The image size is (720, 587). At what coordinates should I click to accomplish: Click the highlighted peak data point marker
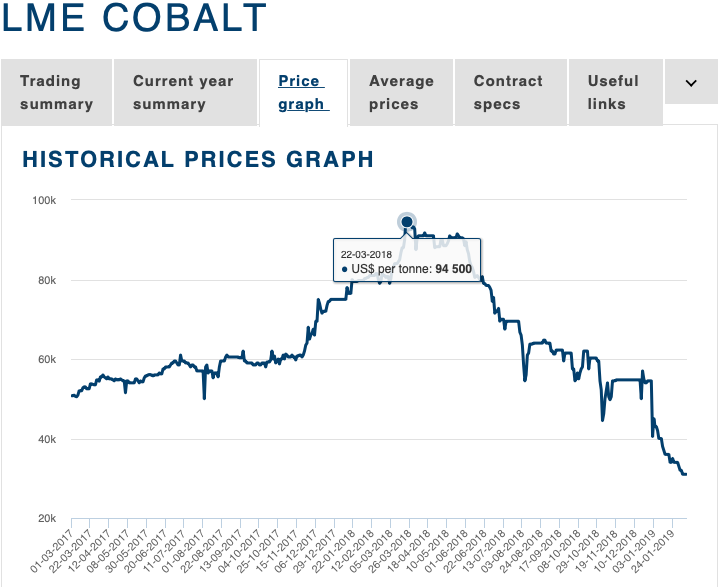[x=407, y=222]
